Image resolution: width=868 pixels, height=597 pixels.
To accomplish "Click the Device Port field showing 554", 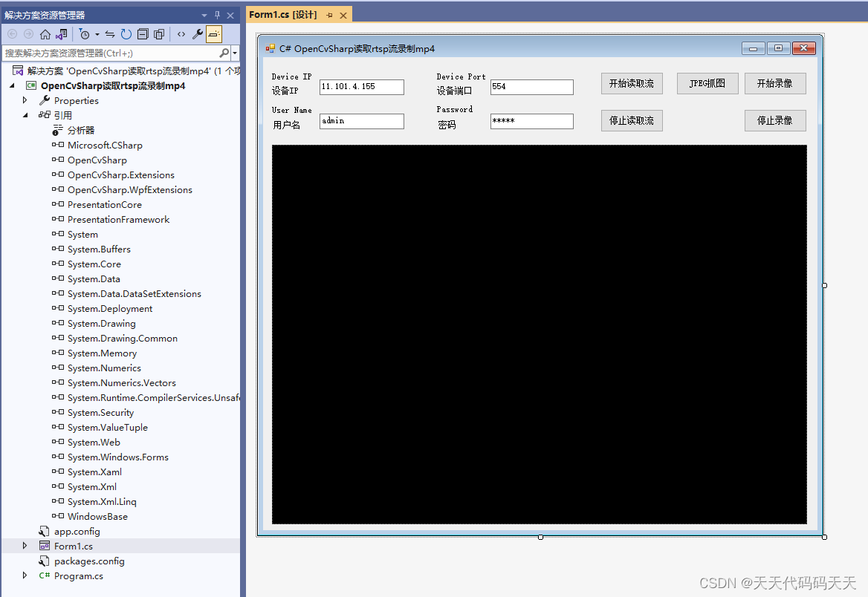I will [531, 87].
